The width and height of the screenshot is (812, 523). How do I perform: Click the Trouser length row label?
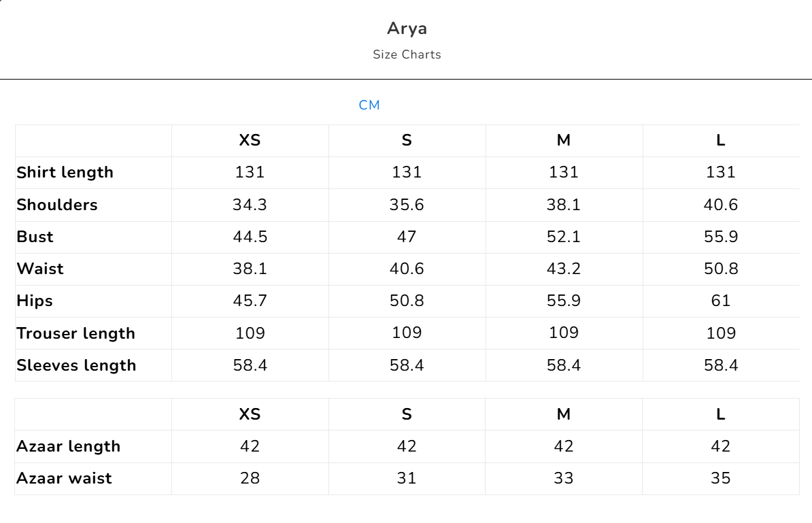point(76,333)
